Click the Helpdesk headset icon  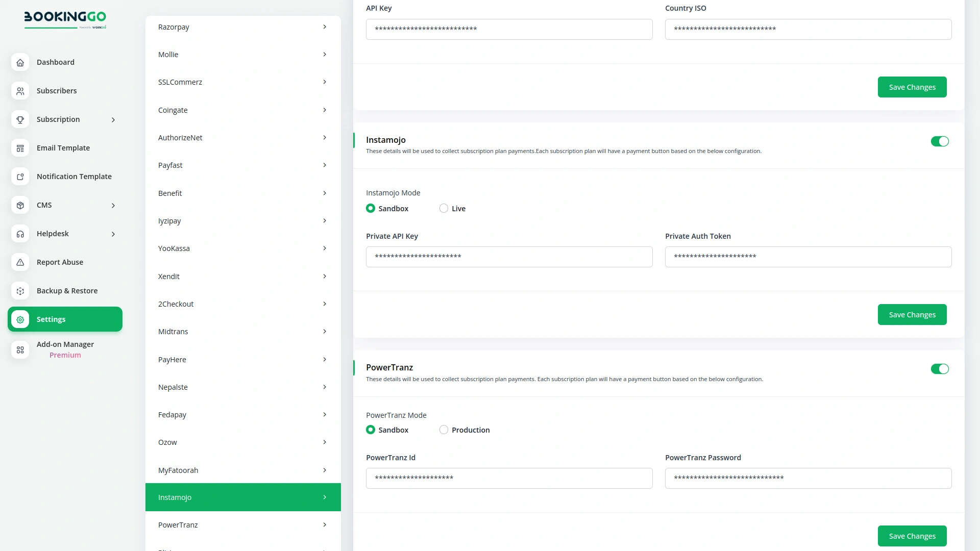click(x=20, y=234)
